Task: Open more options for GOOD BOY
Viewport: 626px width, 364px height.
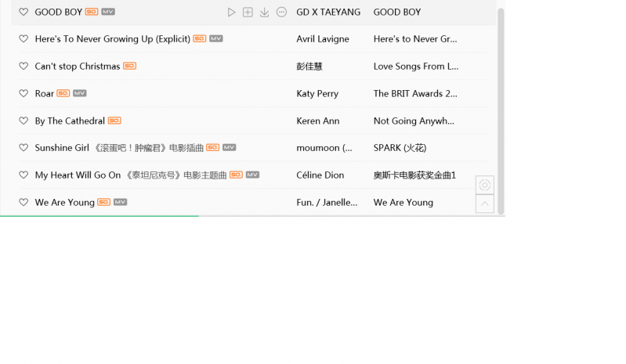Action: (x=281, y=13)
